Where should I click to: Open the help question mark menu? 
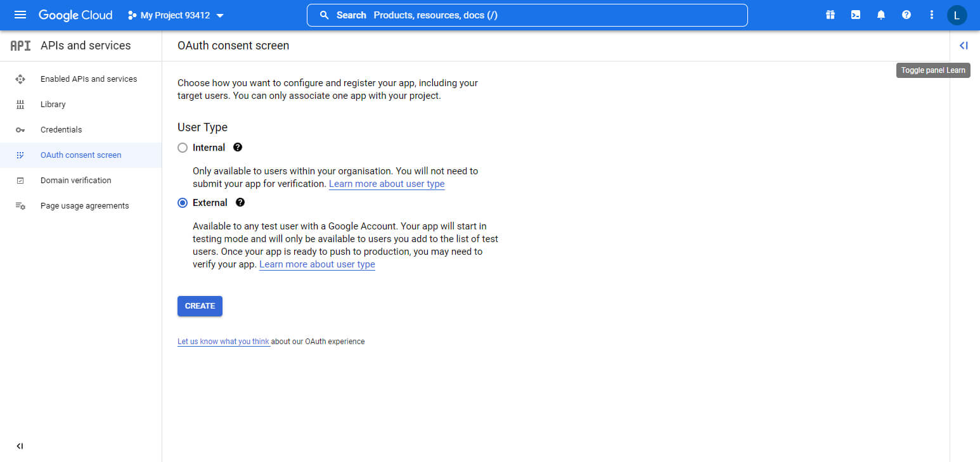coord(906,15)
